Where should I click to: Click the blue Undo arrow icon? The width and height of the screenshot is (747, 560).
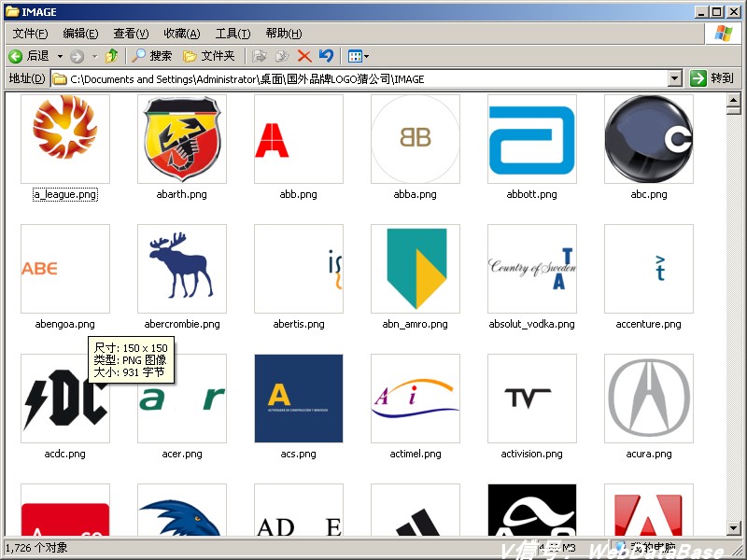tap(326, 56)
